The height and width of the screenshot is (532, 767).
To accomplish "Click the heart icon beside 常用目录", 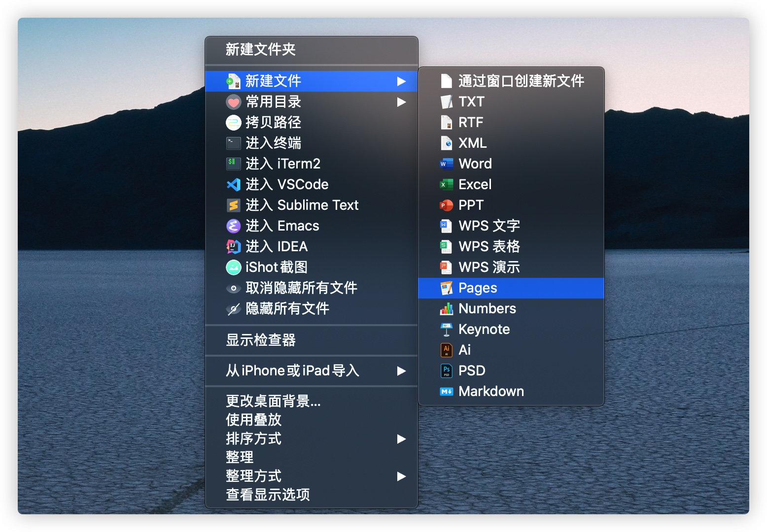I will tap(233, 102).
